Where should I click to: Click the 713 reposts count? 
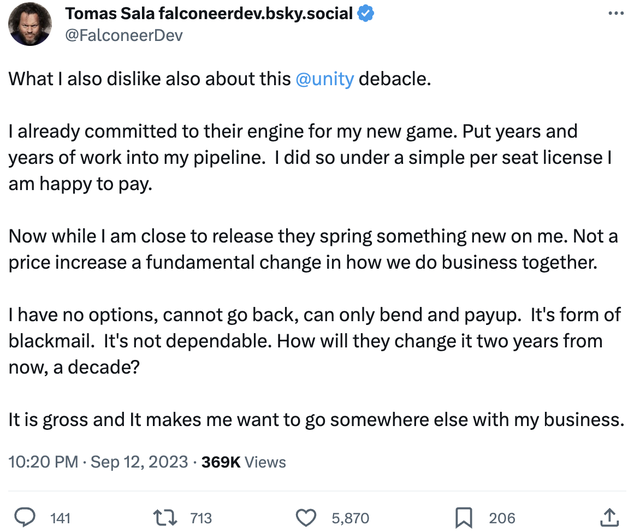coord(200,518)
